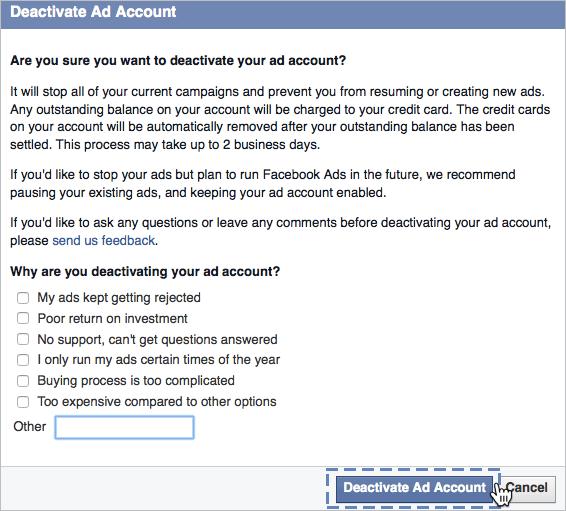Tick the 'Poor return on investment' checkbox
The height and width of the screenshot is (511, 566).
pos(23,318)
